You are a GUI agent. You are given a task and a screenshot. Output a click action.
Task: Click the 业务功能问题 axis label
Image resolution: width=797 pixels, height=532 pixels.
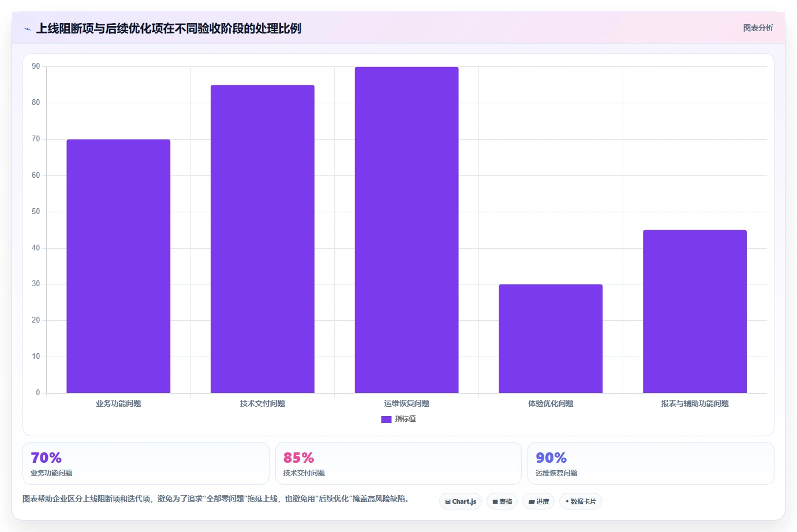click(x=118, y=404)
